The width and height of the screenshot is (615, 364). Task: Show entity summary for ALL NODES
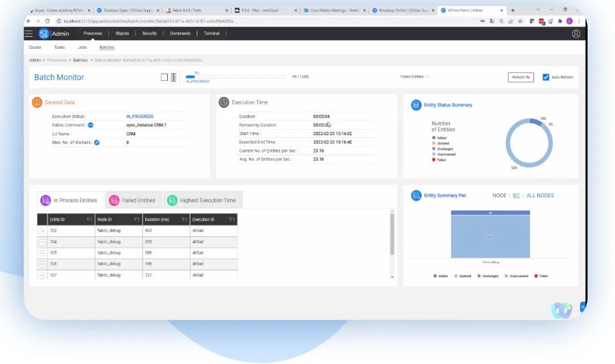[539, 195]
